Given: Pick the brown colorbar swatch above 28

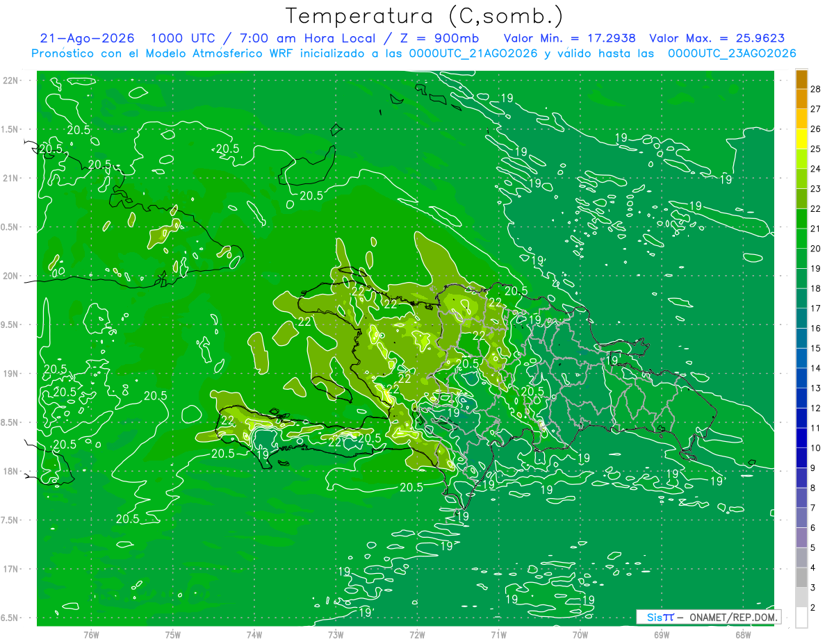Looking at the screenshot, I should tap(801, 79).
